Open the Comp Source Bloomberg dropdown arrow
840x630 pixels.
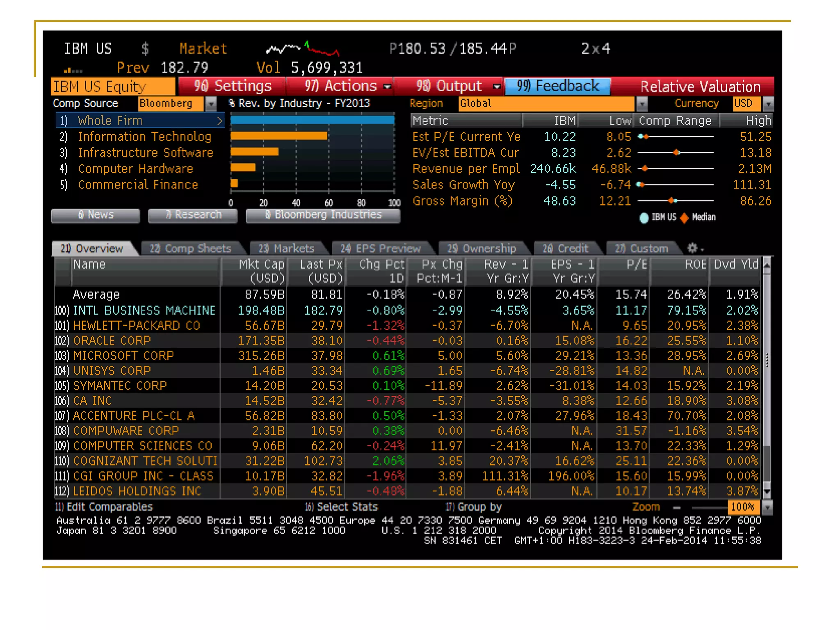(x=211, y=104)
